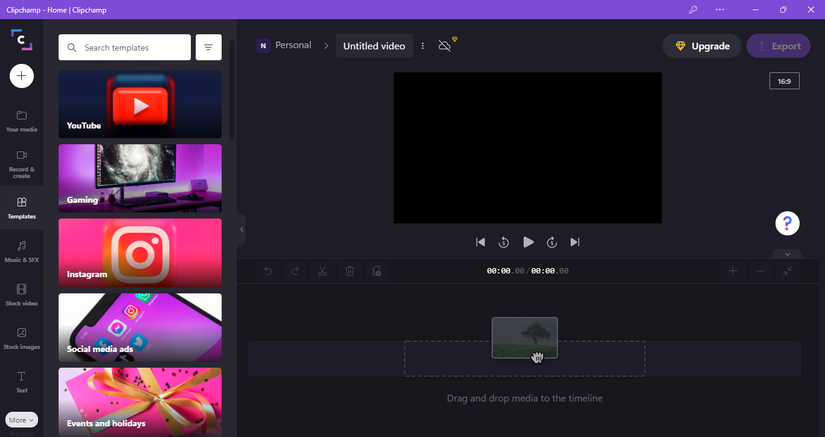
Task: Open the help question mark button
Action: 788,223
